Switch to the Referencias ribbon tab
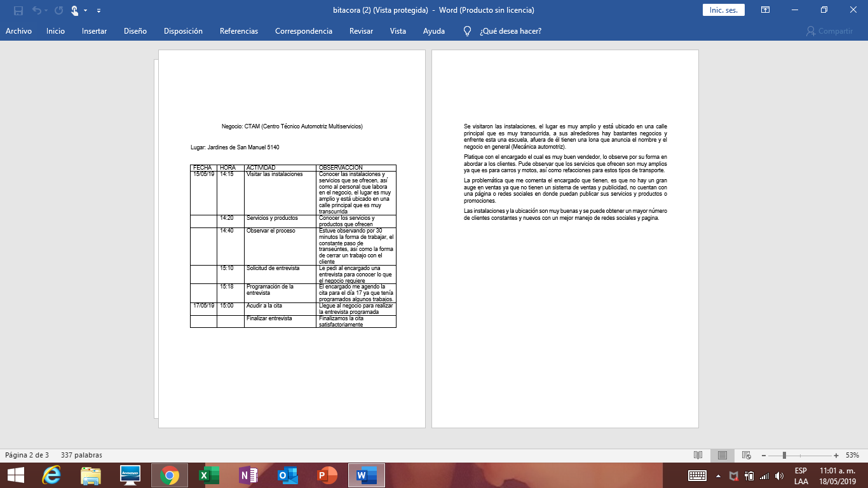 pos(239,31)
